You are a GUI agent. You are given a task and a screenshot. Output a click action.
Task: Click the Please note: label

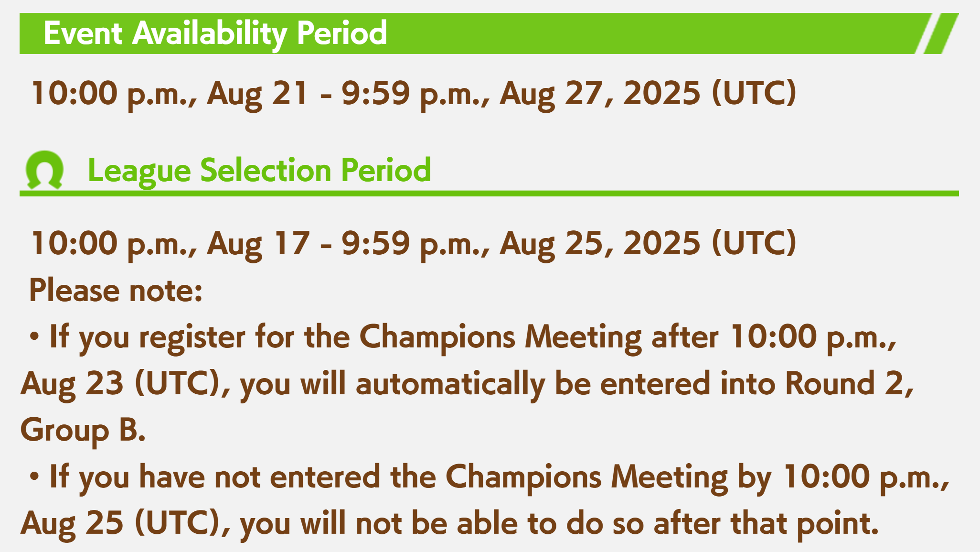[116, 290]
